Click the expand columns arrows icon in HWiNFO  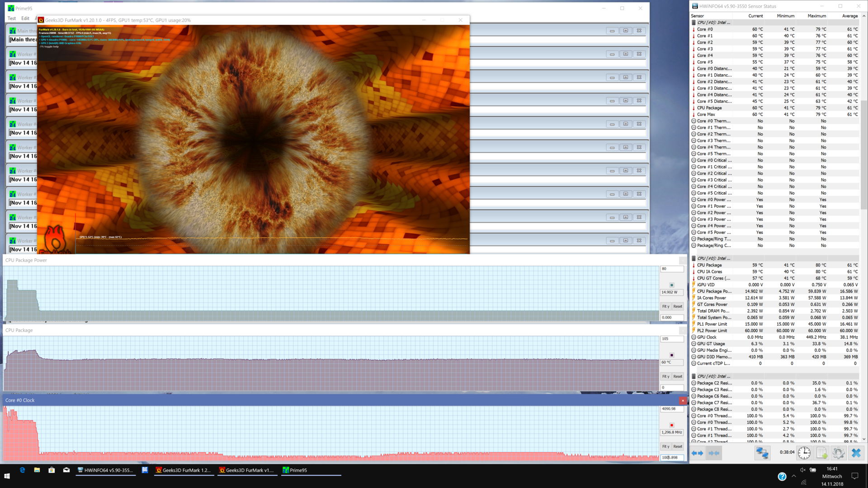tap(698, 453)
